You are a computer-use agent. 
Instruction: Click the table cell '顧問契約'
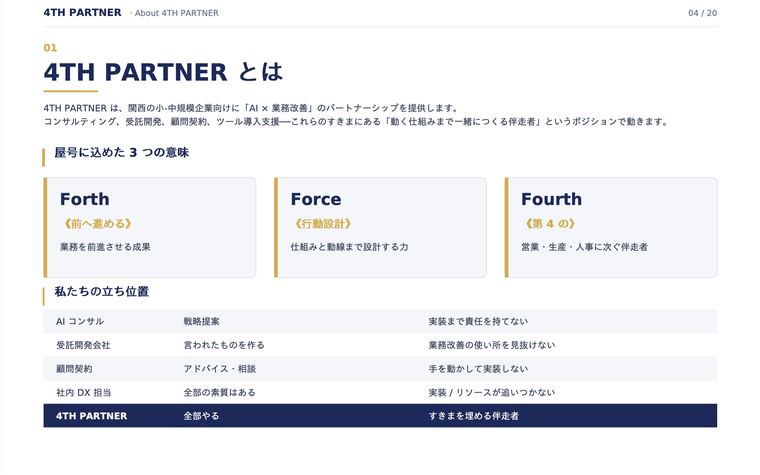74,369
